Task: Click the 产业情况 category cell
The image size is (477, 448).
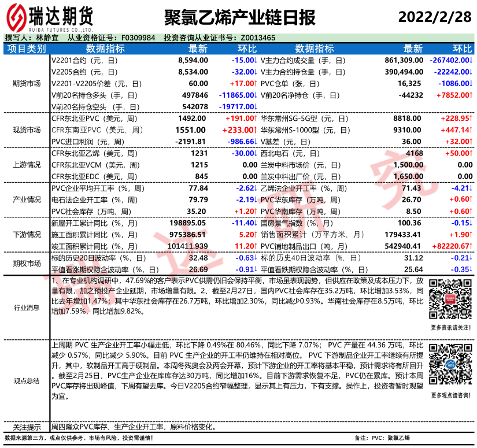Action: pos(26,199)
